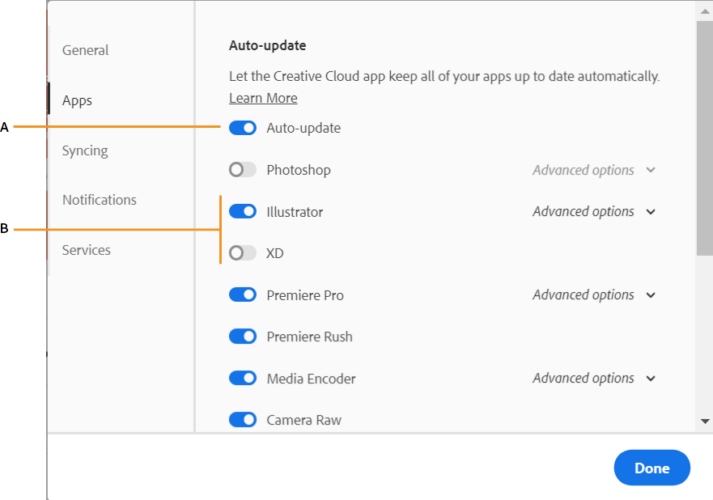Disable Media Encoder auto-update toggle
The width and height of the screenshot is (713, 500).
pos(243,378)
